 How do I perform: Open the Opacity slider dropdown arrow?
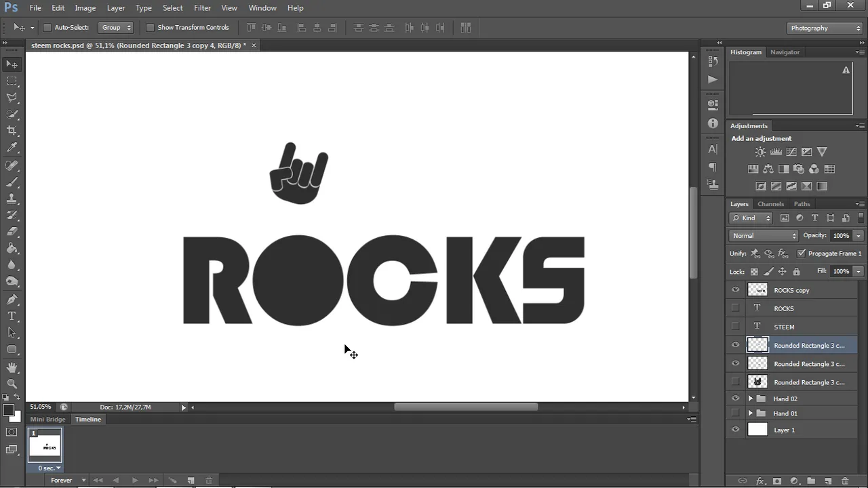859,236
